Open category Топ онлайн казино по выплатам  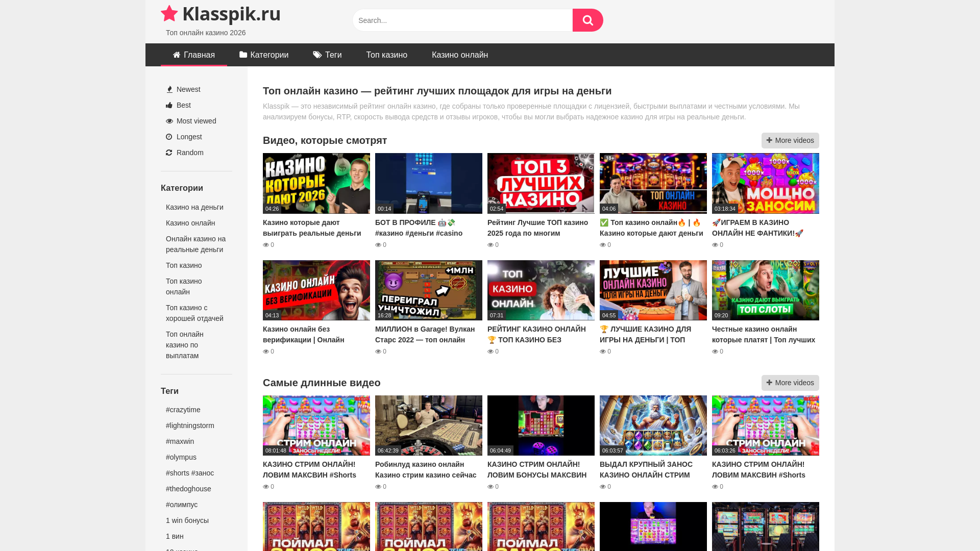pyautogui.click(x=185, y=345)
